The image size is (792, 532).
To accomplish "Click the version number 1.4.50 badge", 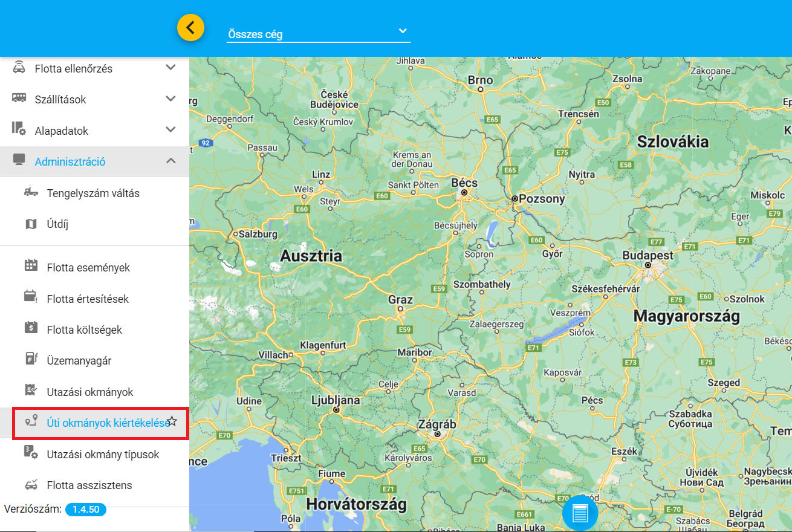I will pyautogui.click(x=86, y=509).
